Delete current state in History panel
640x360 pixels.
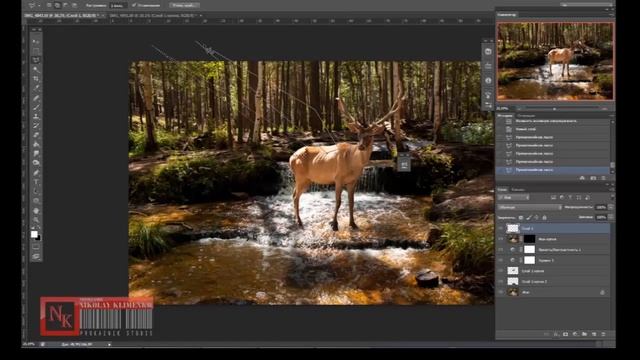(603, 178)
